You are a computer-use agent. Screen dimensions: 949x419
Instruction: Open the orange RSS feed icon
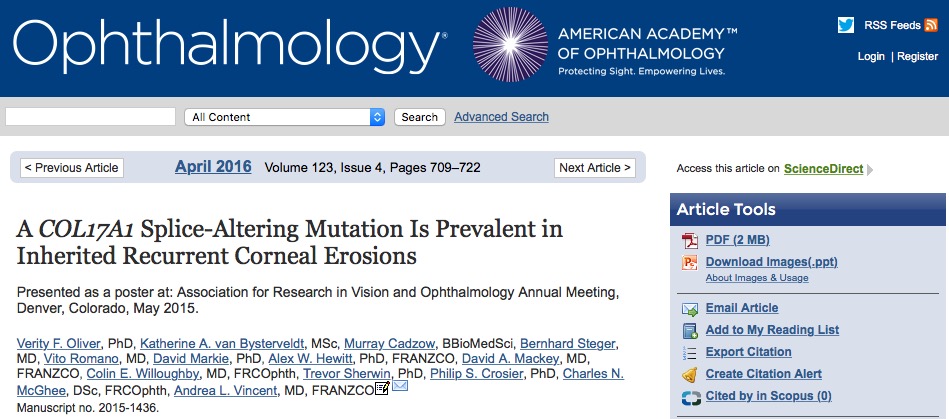(x=931, y=25)
